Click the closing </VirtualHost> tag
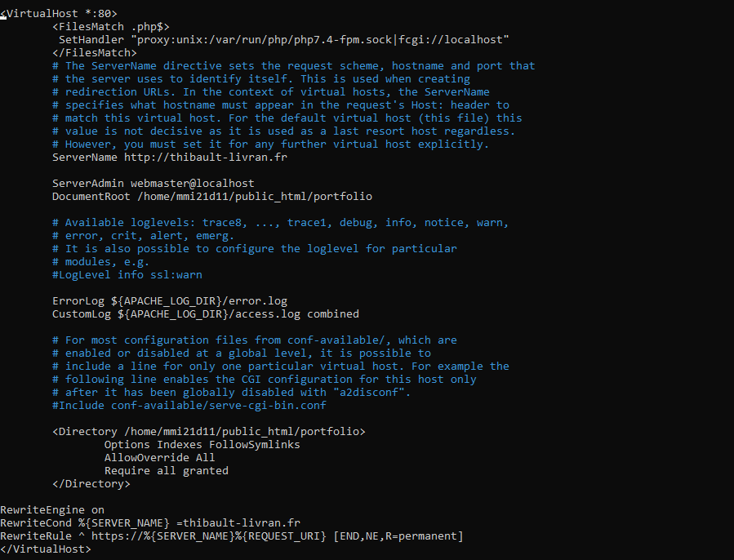 (x=46, y=549)
